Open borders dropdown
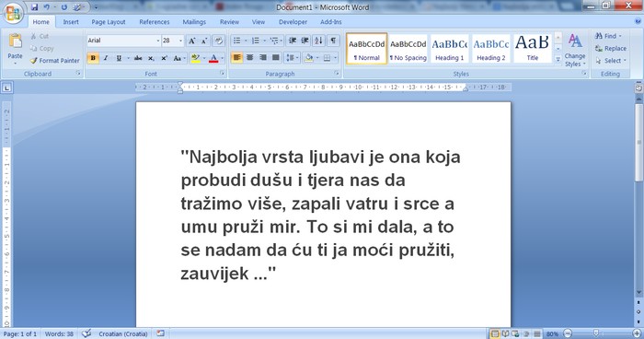This screenshot has width=644, height=339. coord(335,58)
